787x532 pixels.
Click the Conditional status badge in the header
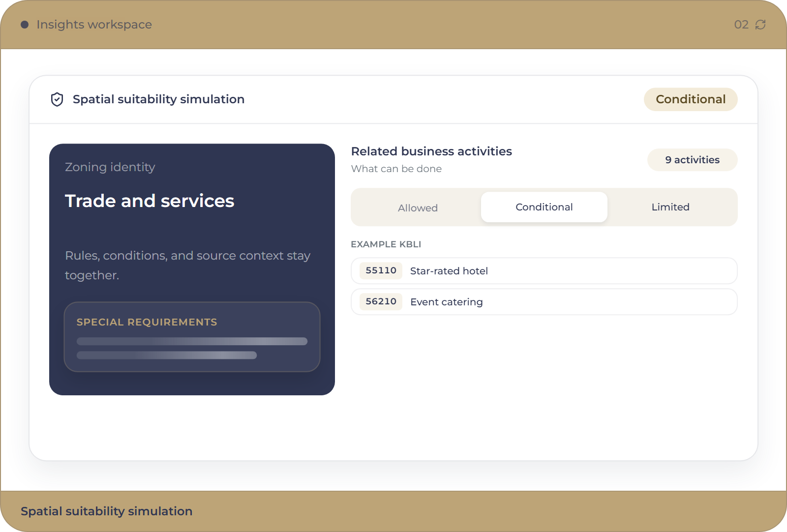tap(691, 99)
